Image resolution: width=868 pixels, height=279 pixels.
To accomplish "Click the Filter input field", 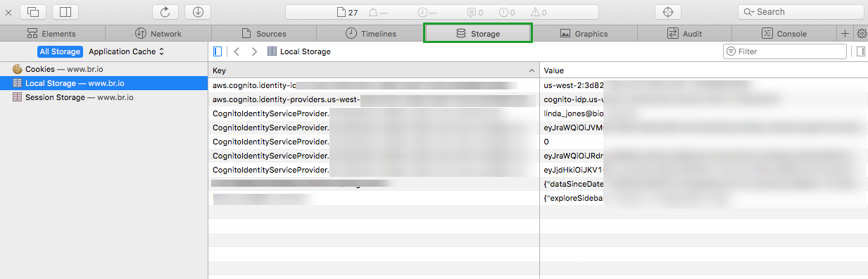I will (785, 51).
